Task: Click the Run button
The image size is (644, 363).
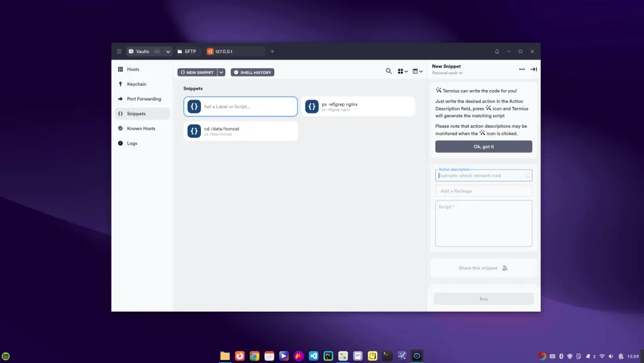Action: click(x=484, y=299)
